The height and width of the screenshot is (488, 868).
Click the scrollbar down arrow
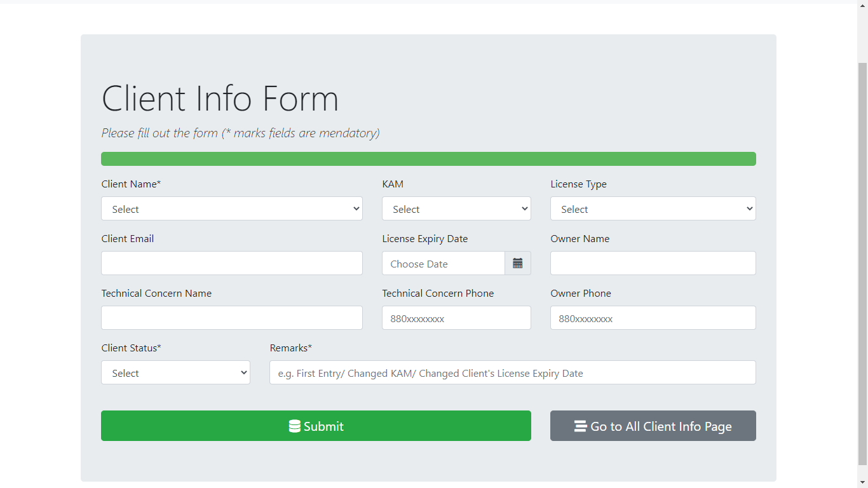point(862,482)
